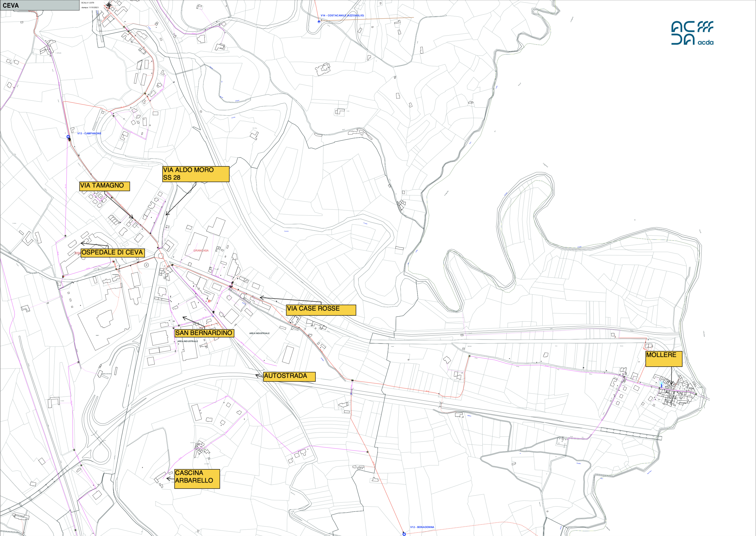This screenshot has width=756, height=536.
Task: Click the VIA TAMAGNO yellow label
Action: [x=105, y=186]
